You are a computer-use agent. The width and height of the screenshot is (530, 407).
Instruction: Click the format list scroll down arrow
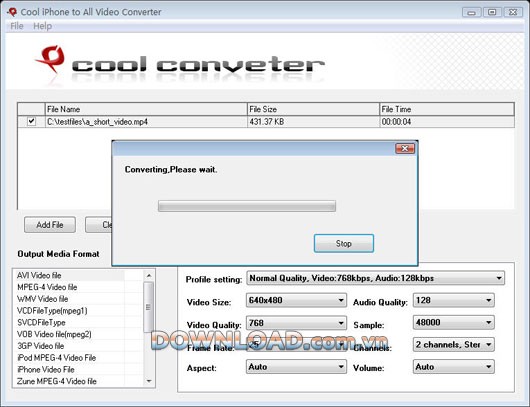(149, 381)
